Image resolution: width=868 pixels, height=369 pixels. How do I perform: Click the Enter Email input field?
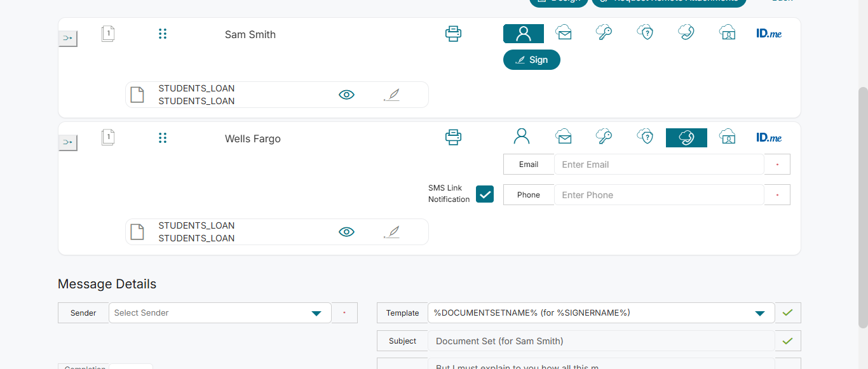click(659, 164)
